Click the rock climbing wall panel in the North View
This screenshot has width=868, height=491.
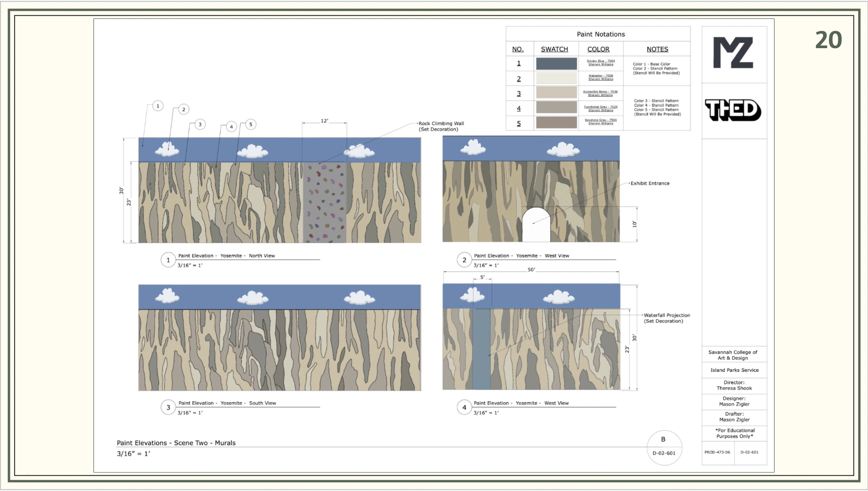325,203
